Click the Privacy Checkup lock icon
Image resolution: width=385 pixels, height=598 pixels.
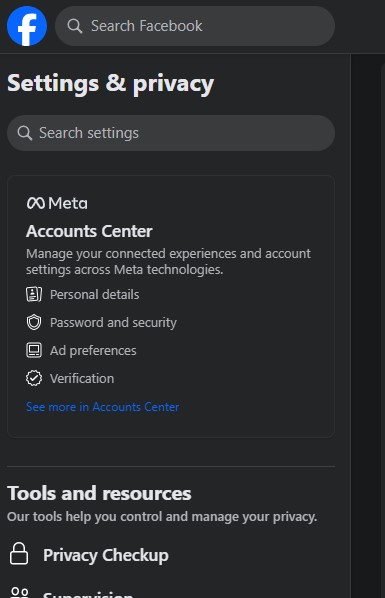[x=19, y=553]
